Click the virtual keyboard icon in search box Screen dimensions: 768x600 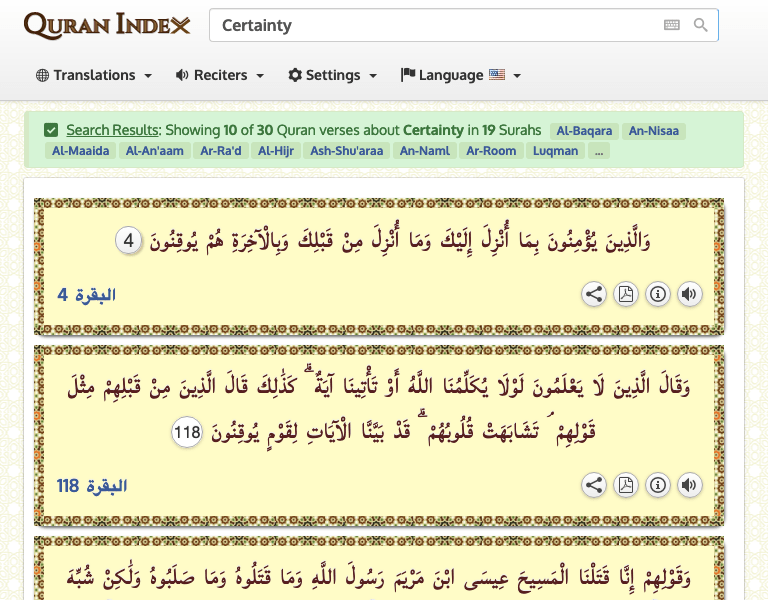[x=671, y=25]
